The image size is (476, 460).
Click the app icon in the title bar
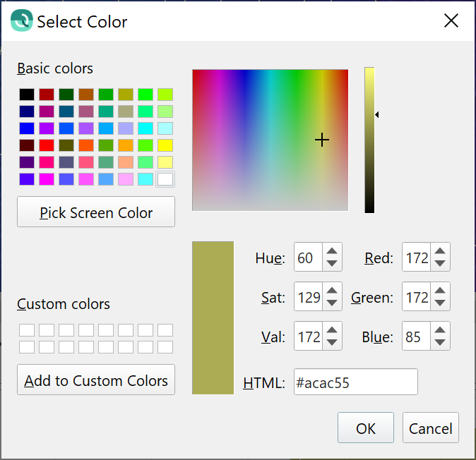click(x=21, y=21)
